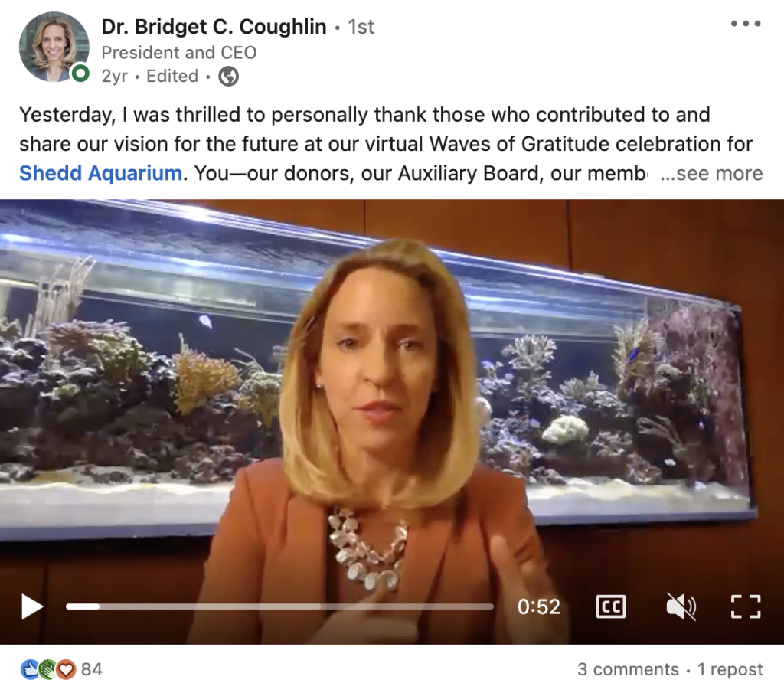The image size is (784, 693).
Task: Click the globe public visibility icon
Action: 228,76
